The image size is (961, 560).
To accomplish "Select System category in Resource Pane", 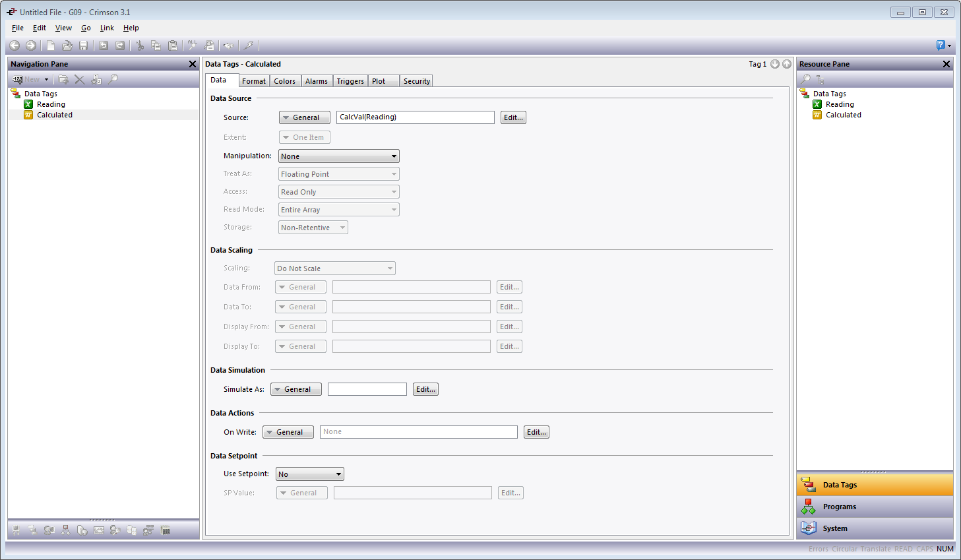I will (875, 528).
